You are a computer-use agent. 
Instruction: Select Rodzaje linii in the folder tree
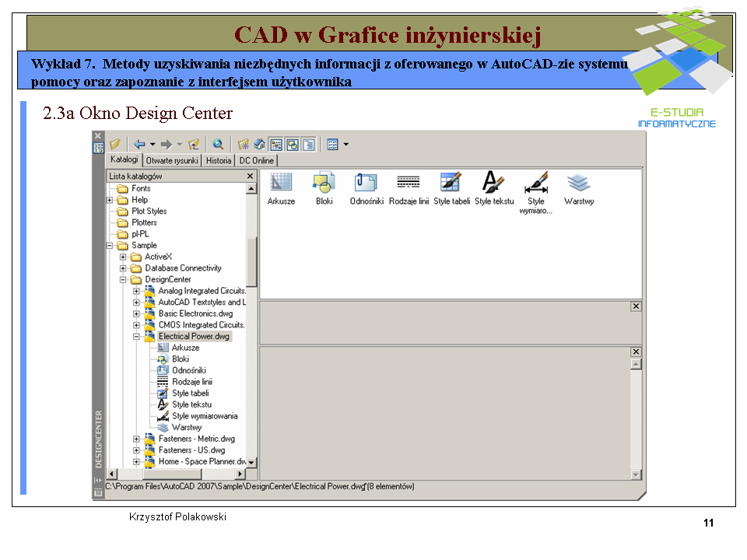(185, 382)
